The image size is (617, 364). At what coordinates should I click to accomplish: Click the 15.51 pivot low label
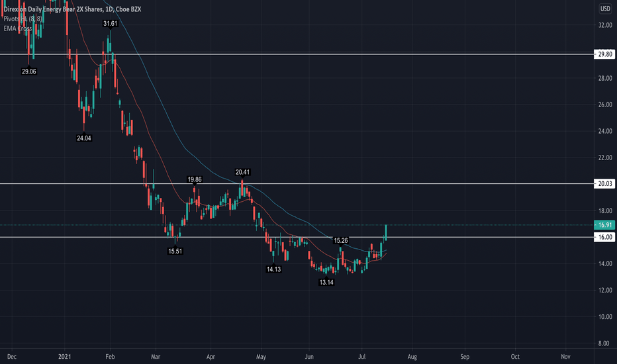pyautogui.click(x=175, y=251)
